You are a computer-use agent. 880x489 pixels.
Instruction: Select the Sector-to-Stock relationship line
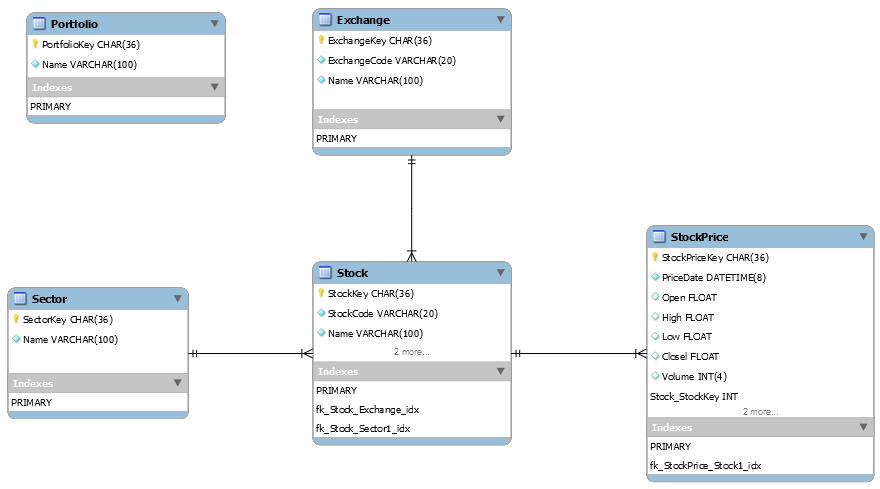pyautogui.click(x=250, y=353)
